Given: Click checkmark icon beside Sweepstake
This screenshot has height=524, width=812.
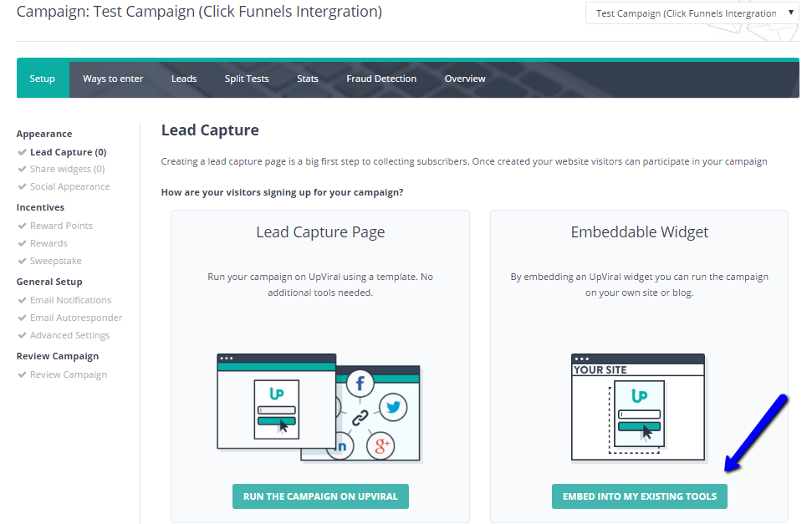Looking at the screenshot, I should point(22,261).
